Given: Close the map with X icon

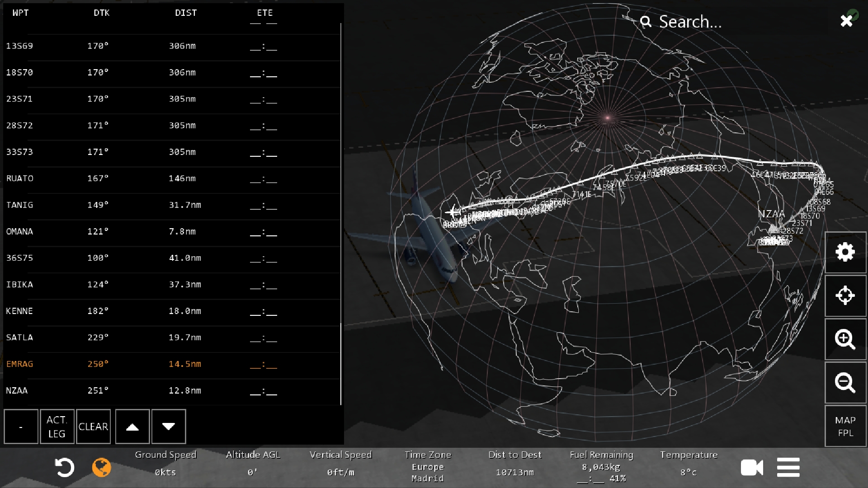Looking at the screenshot, I should (846, 21).
